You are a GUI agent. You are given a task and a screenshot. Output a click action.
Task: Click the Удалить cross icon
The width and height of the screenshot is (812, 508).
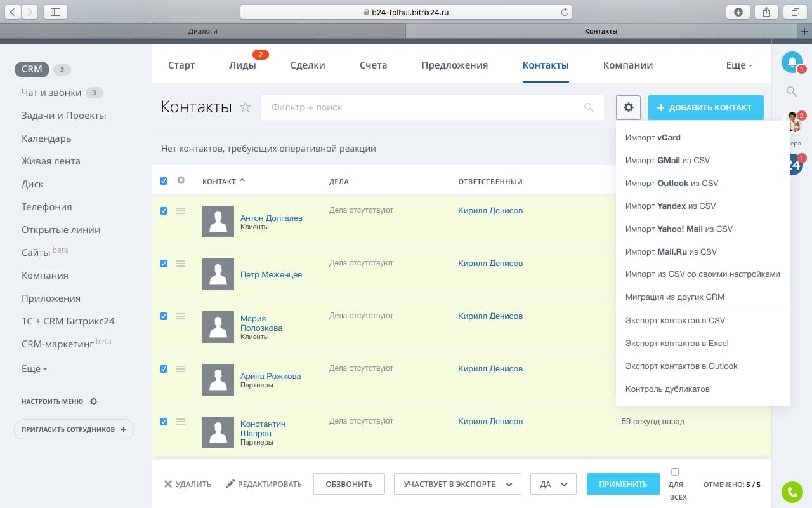coord(168,484)
